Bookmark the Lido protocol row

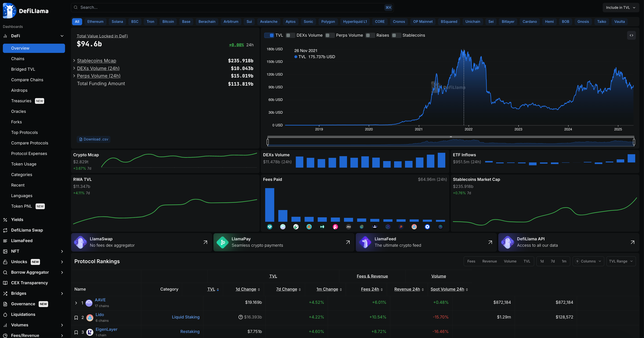(76, 318)
